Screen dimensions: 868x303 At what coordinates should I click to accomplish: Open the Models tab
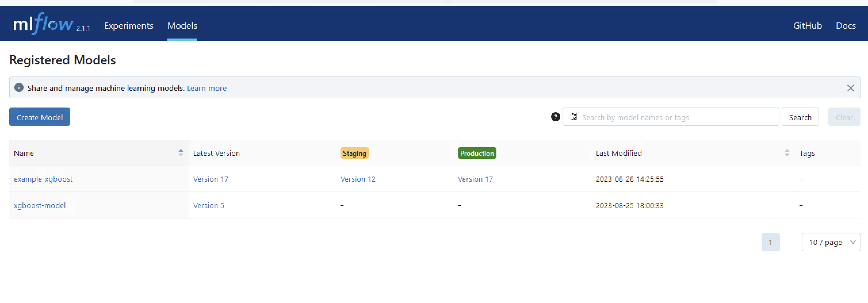182,26
